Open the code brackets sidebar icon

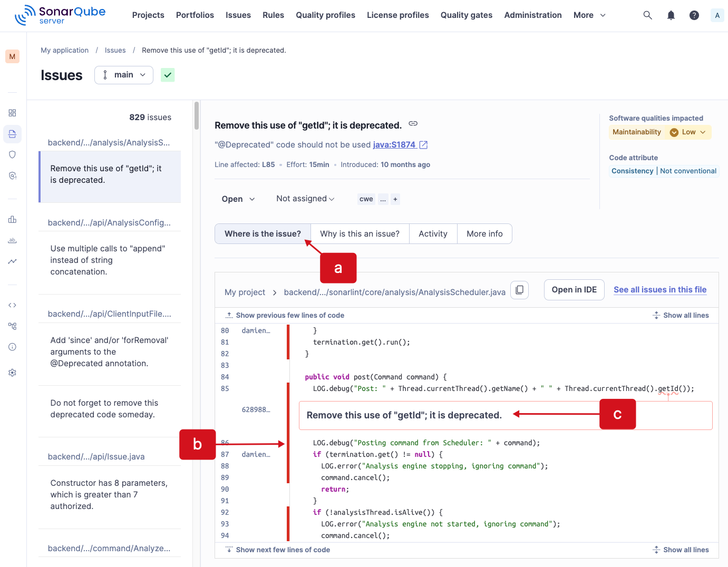coord(12,305)
